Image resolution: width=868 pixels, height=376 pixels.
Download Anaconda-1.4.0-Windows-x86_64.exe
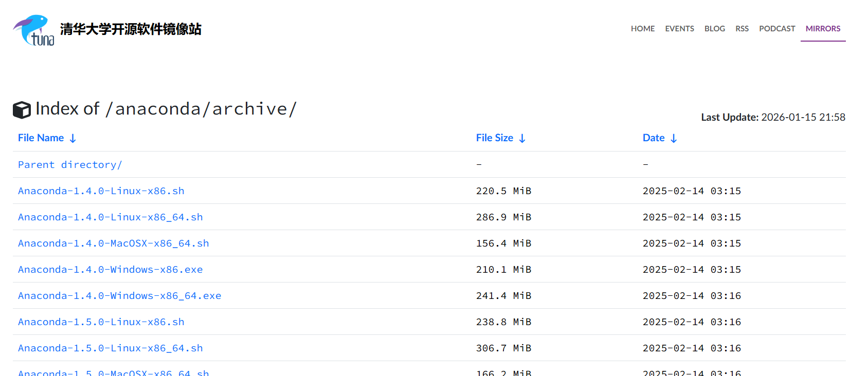point(120,296)
